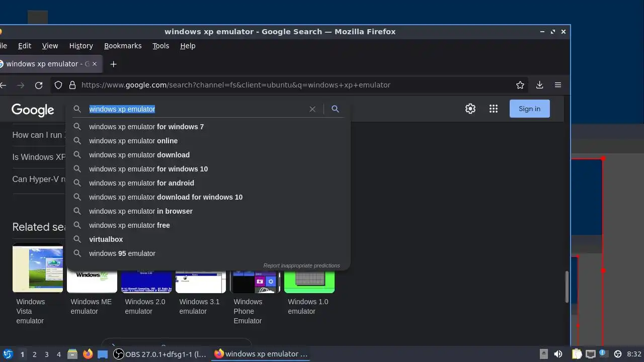The height and width of the screenshot is (362, 644).
Task: Open the Edit menu
Action: [25, 46]
